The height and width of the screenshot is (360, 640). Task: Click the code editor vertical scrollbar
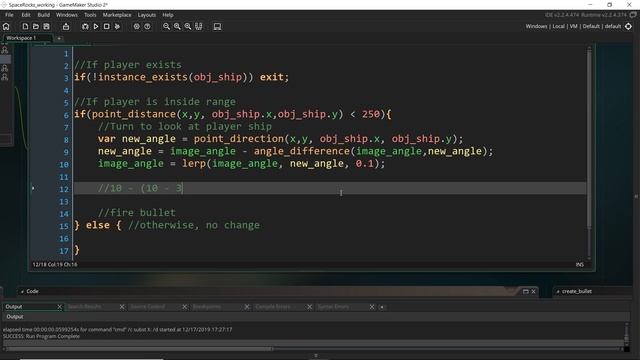pos(589,139)
